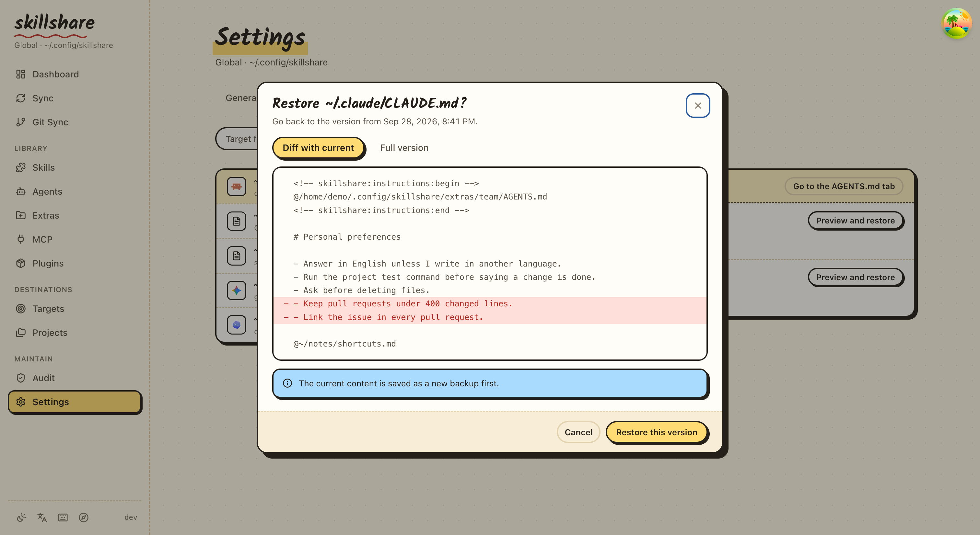Open the language translate icon
The width and height of the screenshot is (980, 535).
click(x=42, y=517)
